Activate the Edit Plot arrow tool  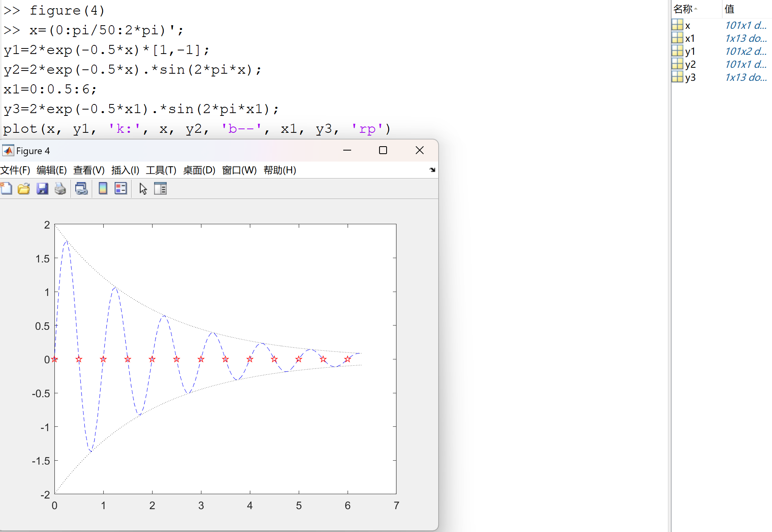click(143, 189)
